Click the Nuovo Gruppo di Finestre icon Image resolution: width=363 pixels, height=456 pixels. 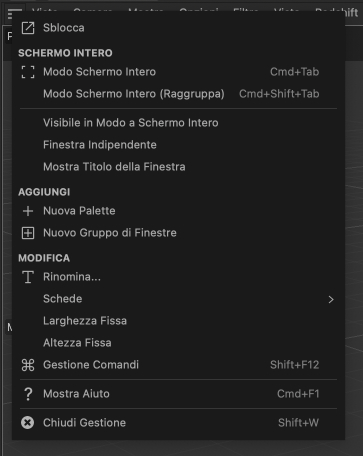pos(28,233)
